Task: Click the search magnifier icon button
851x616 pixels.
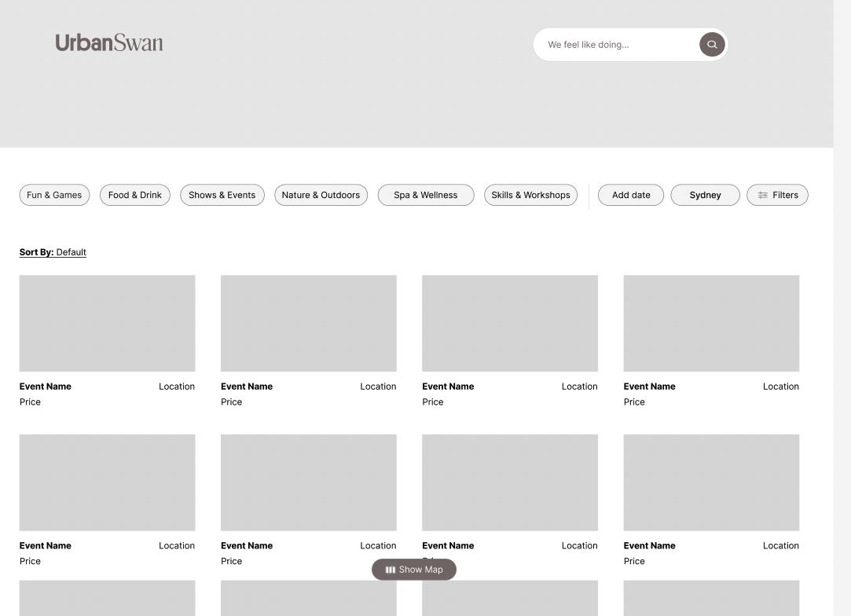Action: (711, 45)
